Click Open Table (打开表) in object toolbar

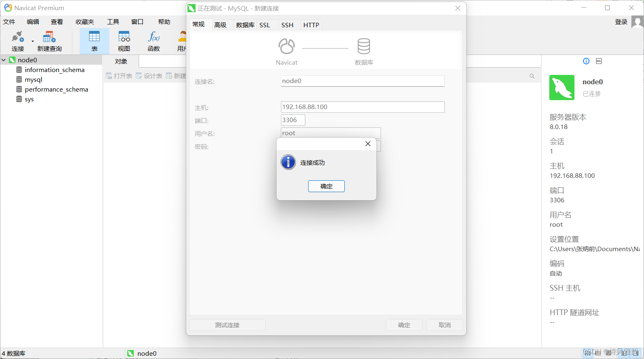[x=119, y=76]
